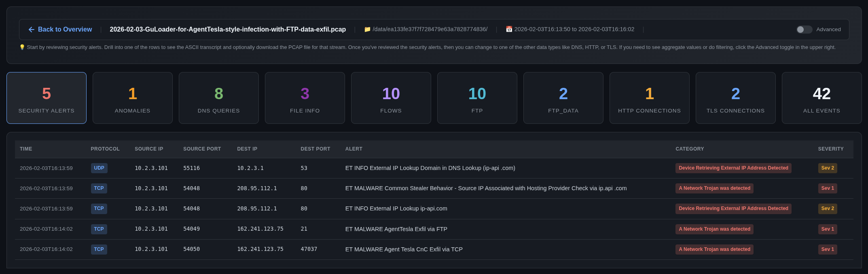The image size is (868, 274).
Task: Click the lightbulb hint icon
Action: click(x=22, y=47)
